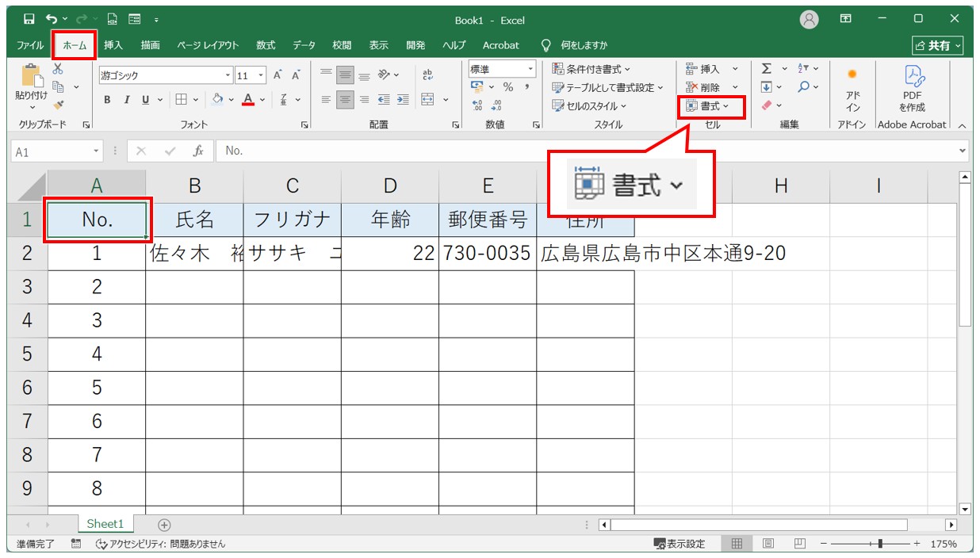Toggle Align Left horizontal alignment
The image size is (980, 558).
pyautogui.click(x=326, y=100)
